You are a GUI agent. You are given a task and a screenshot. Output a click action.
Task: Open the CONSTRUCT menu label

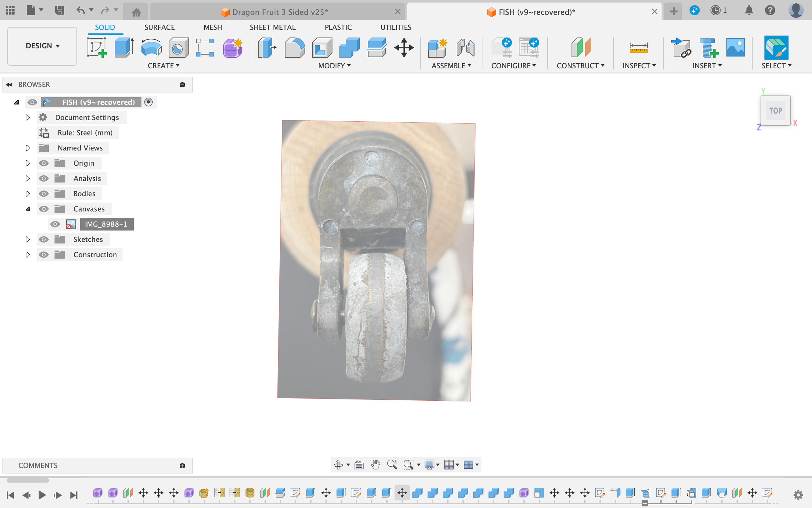[x=580, y=66]
